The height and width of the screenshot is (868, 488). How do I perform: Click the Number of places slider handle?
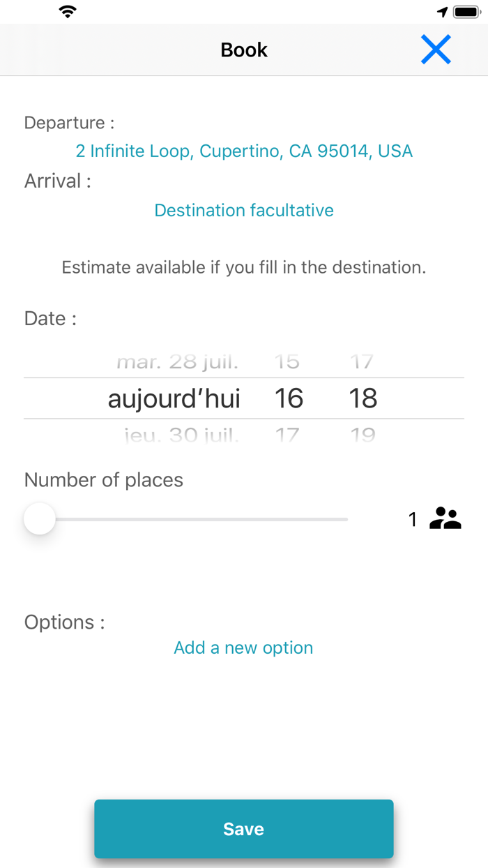(40, 519)
